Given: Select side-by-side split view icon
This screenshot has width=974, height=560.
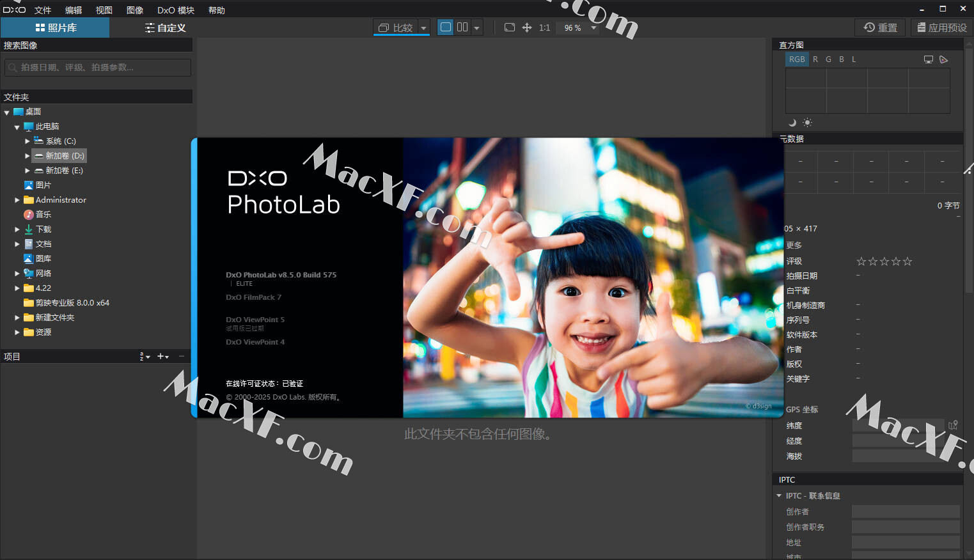Looking at the screenshot, I should [x=462, y=27].
